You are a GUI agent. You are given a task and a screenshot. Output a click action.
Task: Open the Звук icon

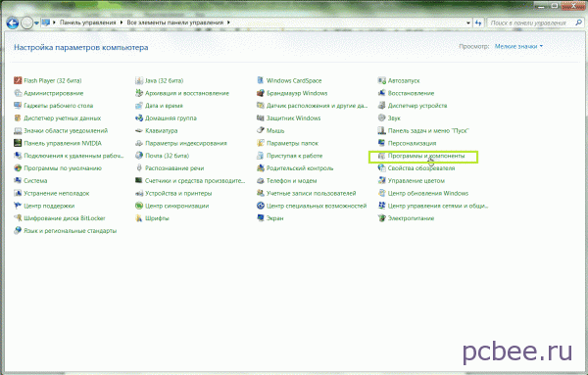coord(382,118)
